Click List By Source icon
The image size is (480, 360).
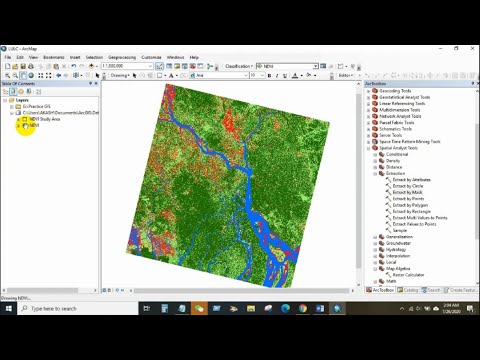tap(13, 92)
